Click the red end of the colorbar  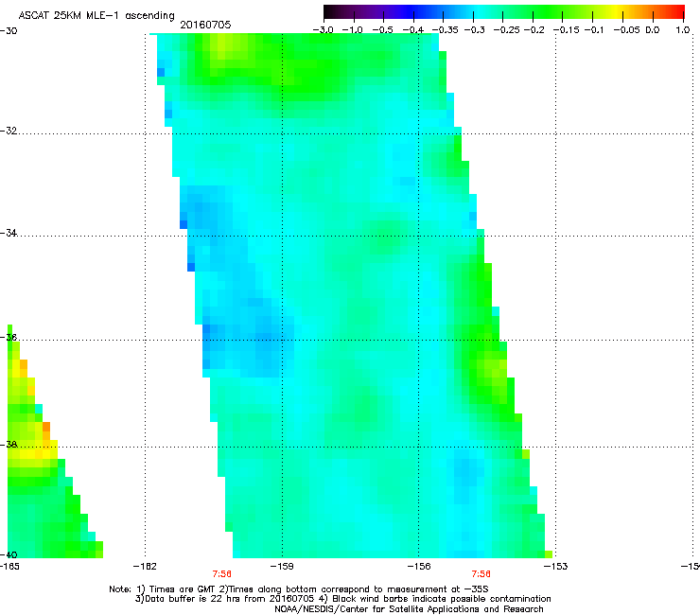click(676, 11)
